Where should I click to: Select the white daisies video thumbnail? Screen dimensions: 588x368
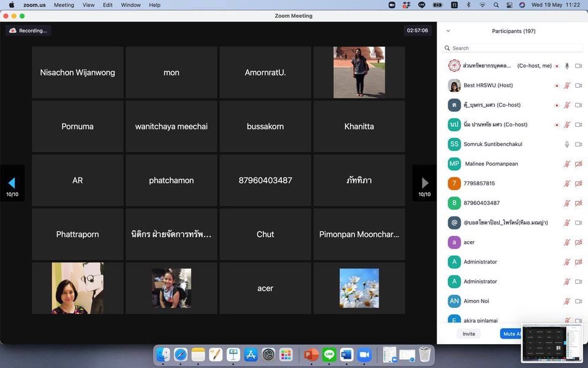359,288
